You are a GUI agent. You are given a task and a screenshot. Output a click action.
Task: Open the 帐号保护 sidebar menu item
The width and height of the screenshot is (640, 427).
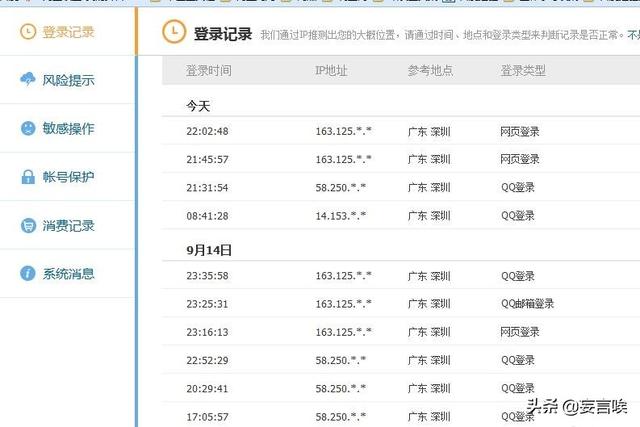coord(67,177)
